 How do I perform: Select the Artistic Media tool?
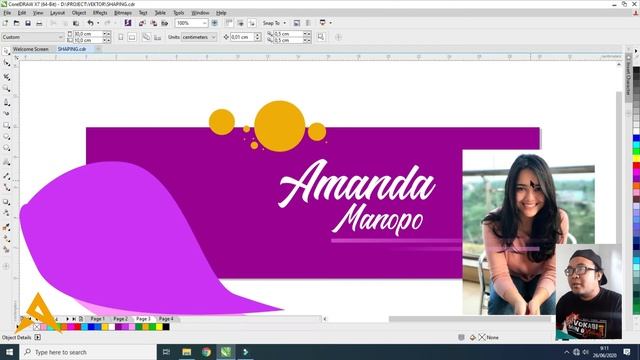point(7,113)
